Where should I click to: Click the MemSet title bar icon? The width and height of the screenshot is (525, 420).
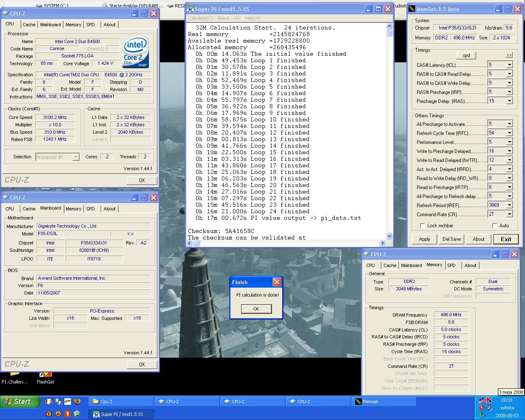[412, 9]
